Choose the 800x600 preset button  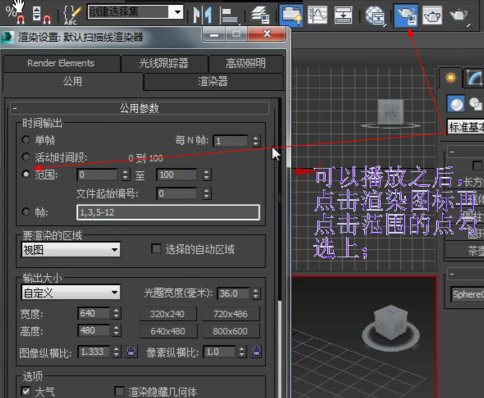pos(231,331)
